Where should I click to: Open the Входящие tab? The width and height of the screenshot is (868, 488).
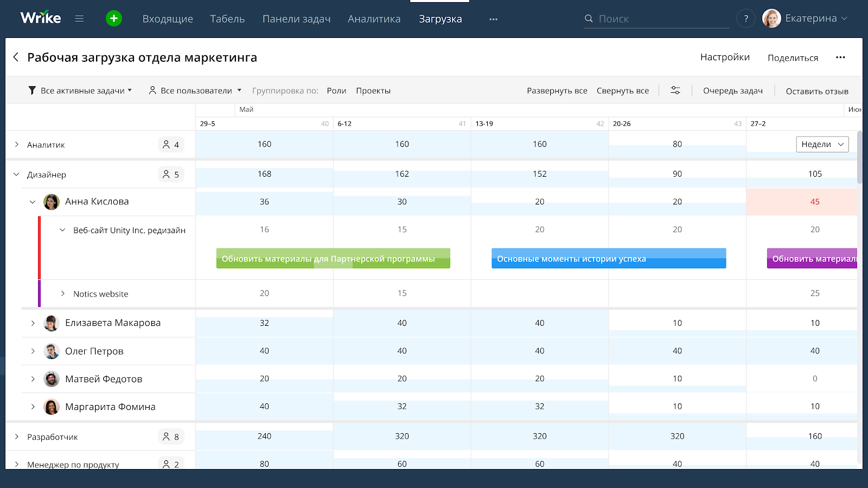[x=168, y=19]
